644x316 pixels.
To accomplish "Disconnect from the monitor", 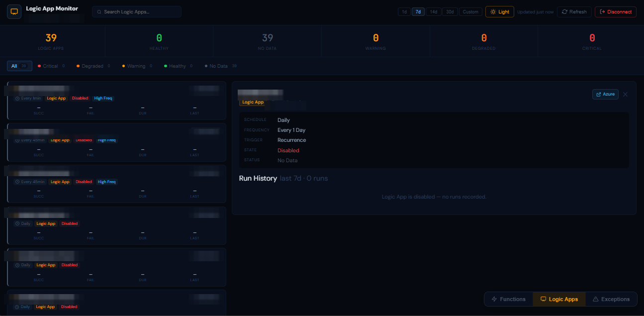I will [616, 12].
